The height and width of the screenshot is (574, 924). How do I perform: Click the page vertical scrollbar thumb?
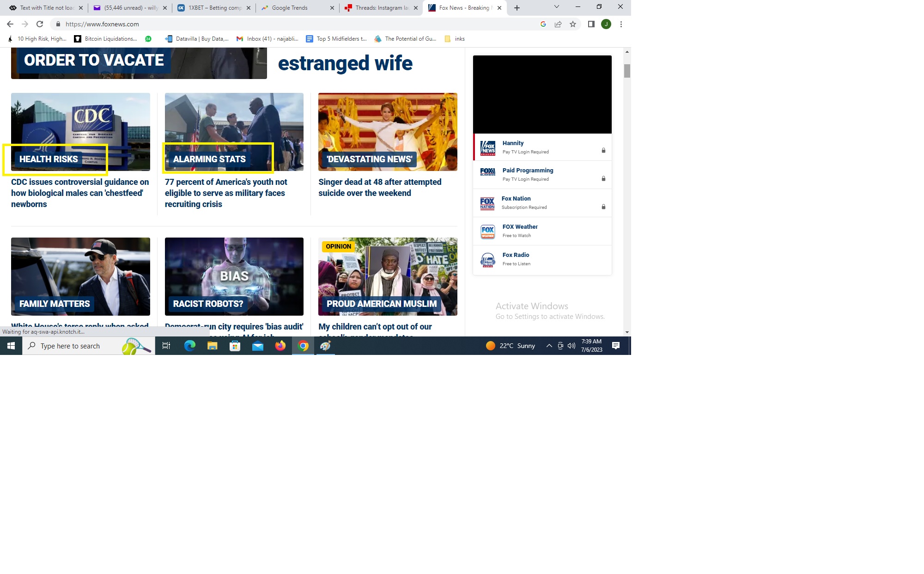[627, 71]
